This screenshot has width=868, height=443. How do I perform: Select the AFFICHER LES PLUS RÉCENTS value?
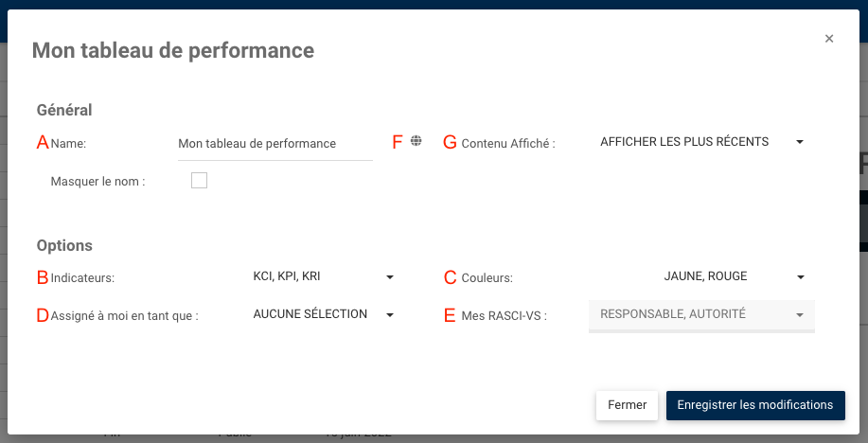pyautogui.click(x=684, y=142)
